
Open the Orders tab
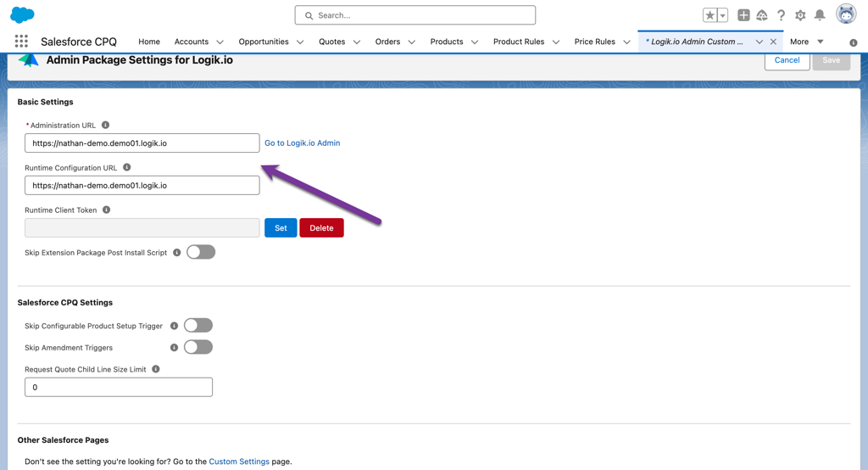pyautogui.click(x=387, y=42)
